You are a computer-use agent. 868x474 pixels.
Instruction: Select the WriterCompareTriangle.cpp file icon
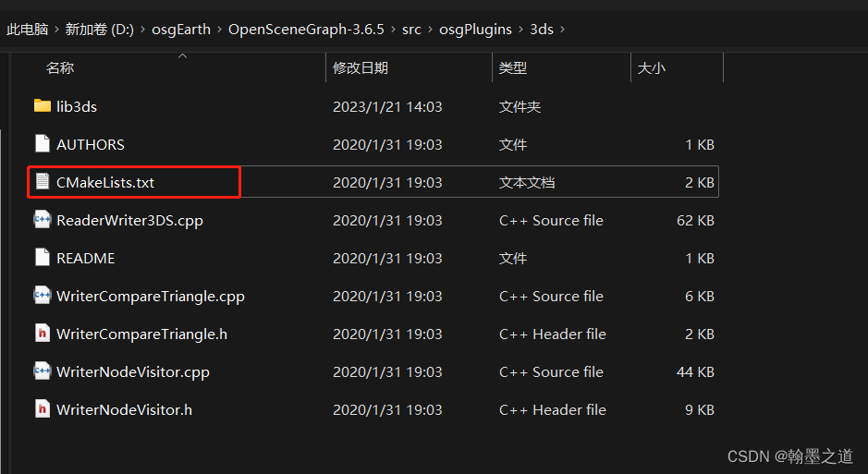click(43, 296)
